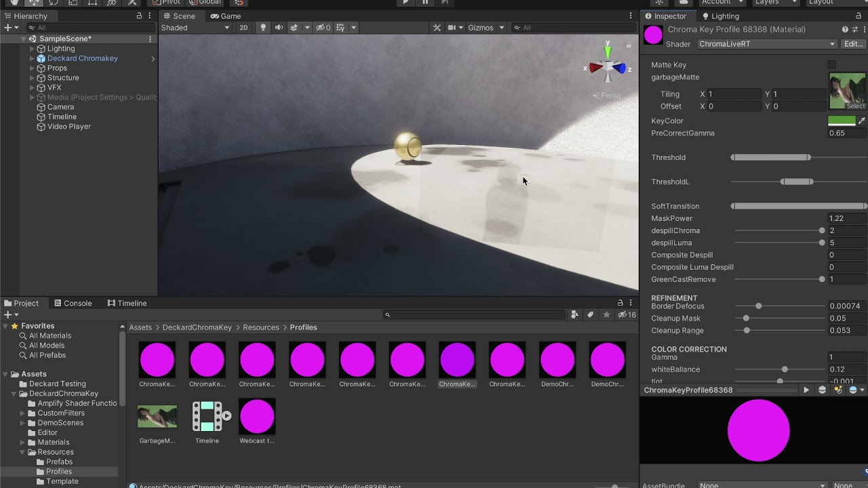Click the PreCorrectGamma value field

[x=847, y=134]
